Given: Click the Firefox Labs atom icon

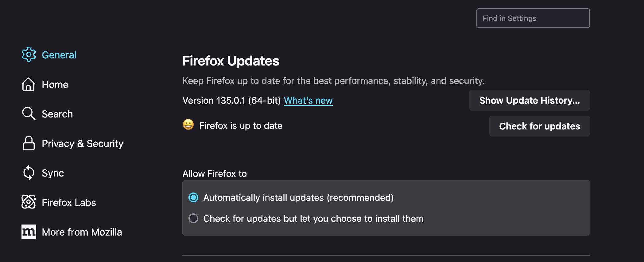Looking at the screenshot, I should tap(29, 202).
